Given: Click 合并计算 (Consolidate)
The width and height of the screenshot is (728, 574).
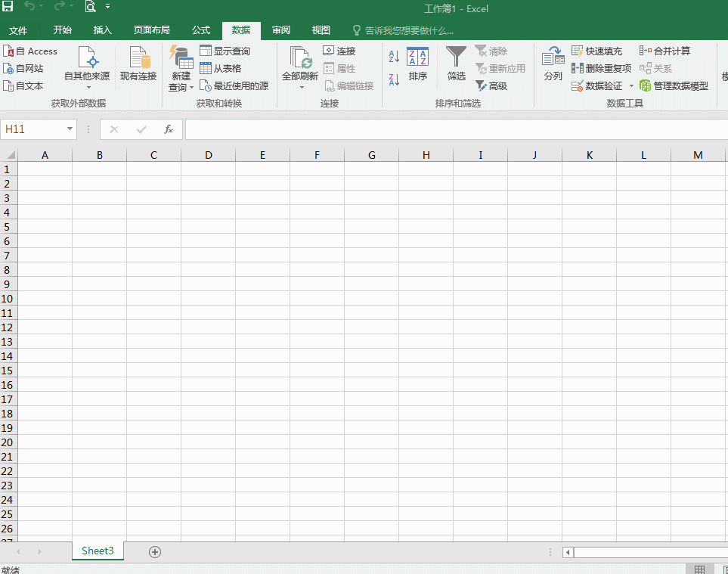Looking at the screenshot, I should pos(664,51).
